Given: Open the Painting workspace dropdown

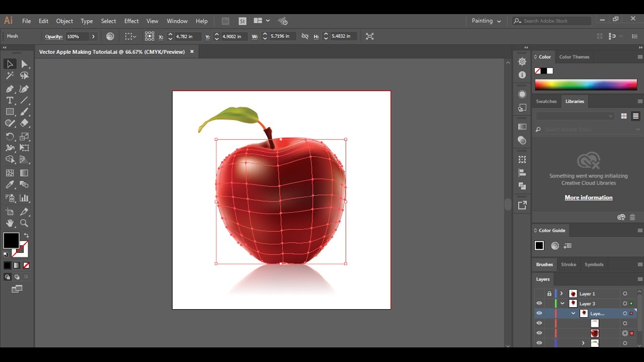Looking at the screenshot, I should (486, 21).
